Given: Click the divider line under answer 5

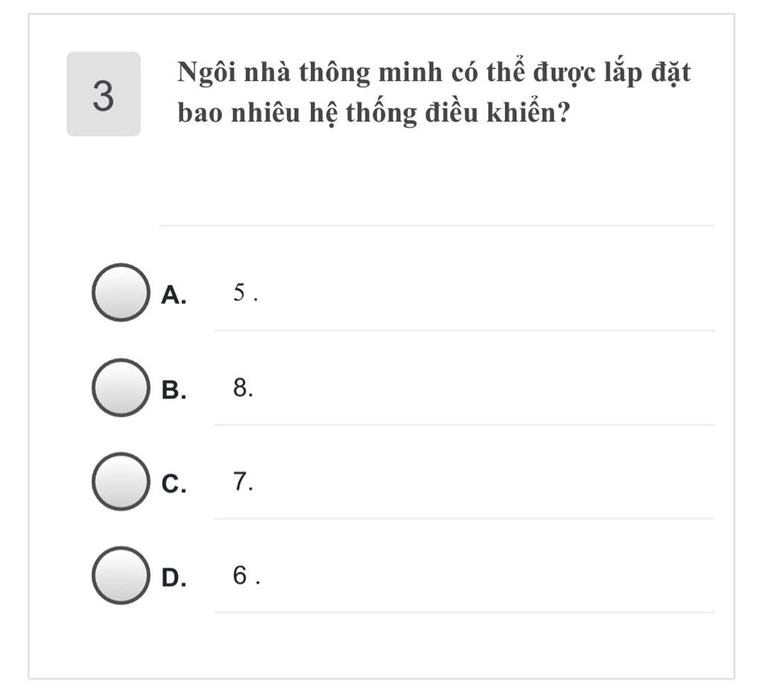Looking at the screenshot, I should click(x=463, y=331).
